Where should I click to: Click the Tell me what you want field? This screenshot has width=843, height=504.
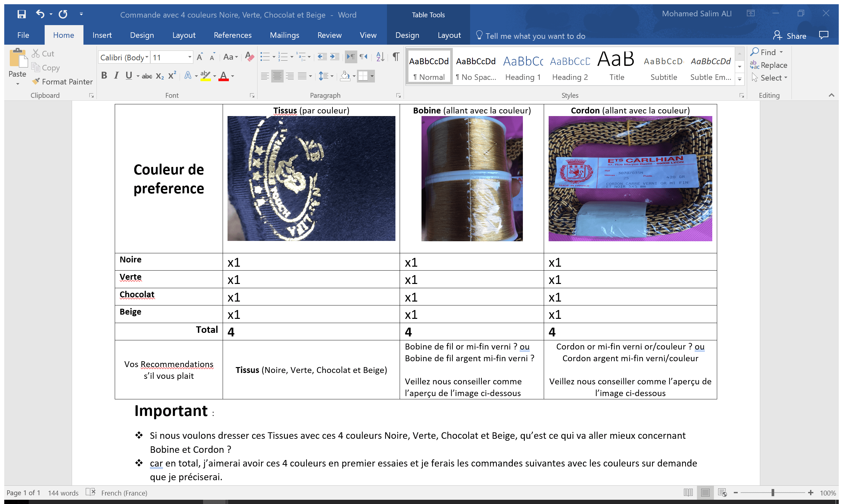(535, 36)
